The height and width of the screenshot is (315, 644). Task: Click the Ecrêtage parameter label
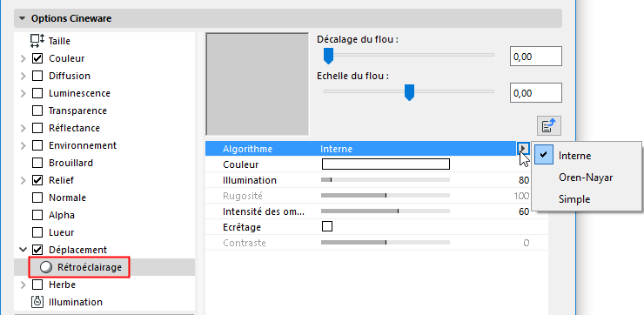click(242, 227)
